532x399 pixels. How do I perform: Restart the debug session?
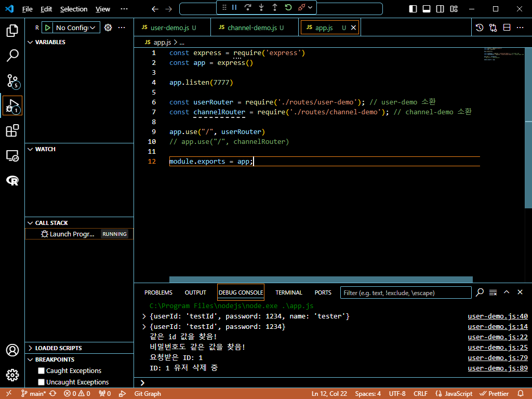pos(288,7)
